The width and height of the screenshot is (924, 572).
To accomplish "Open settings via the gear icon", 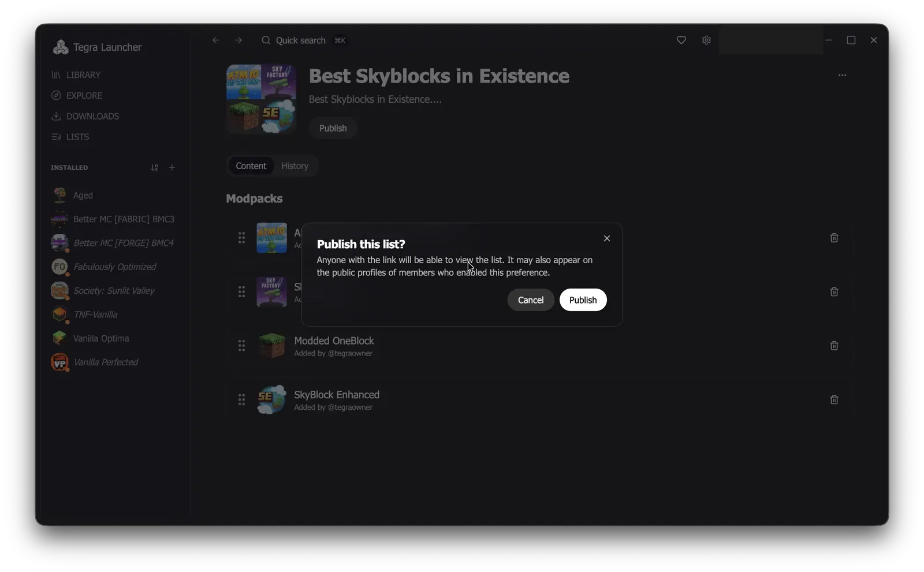I will 706,40.
